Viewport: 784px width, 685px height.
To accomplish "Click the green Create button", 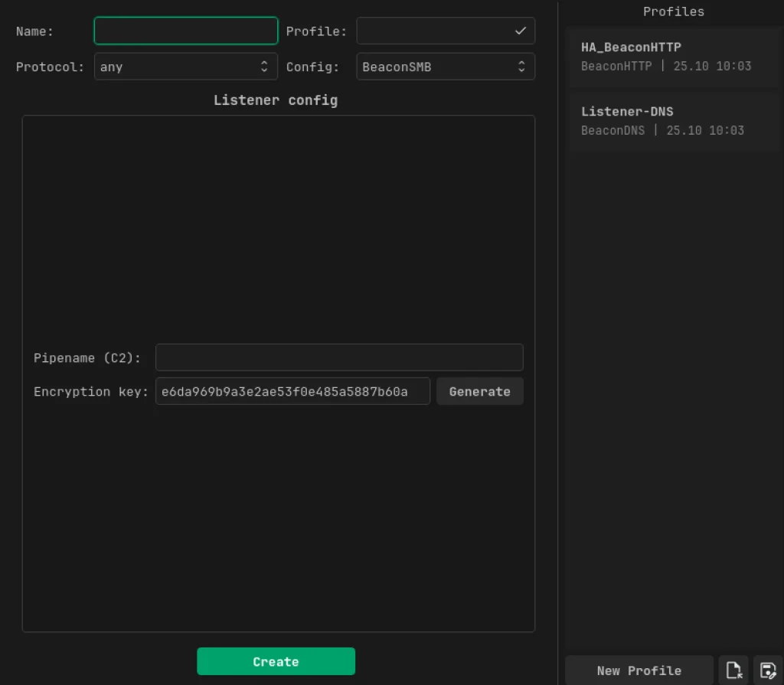I will click(276, 661).
